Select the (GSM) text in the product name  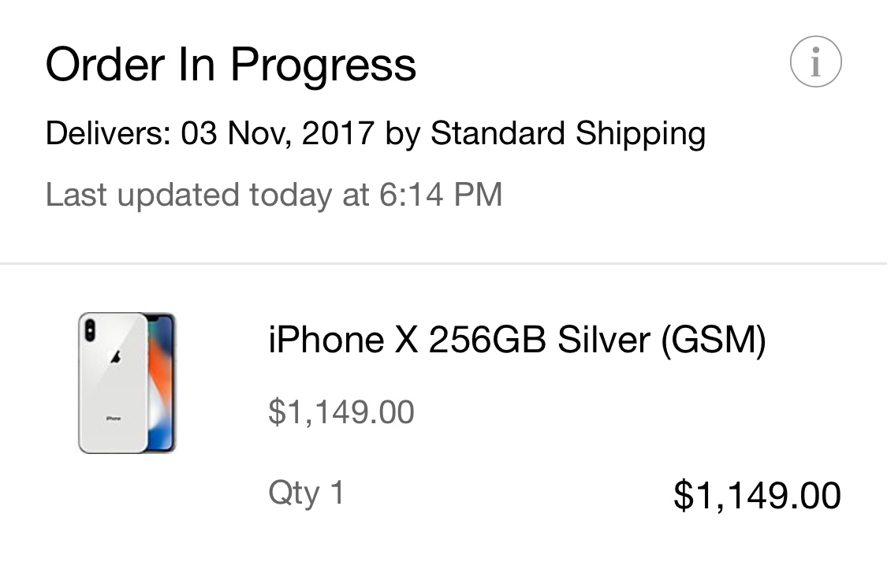[x=714, y=341]
